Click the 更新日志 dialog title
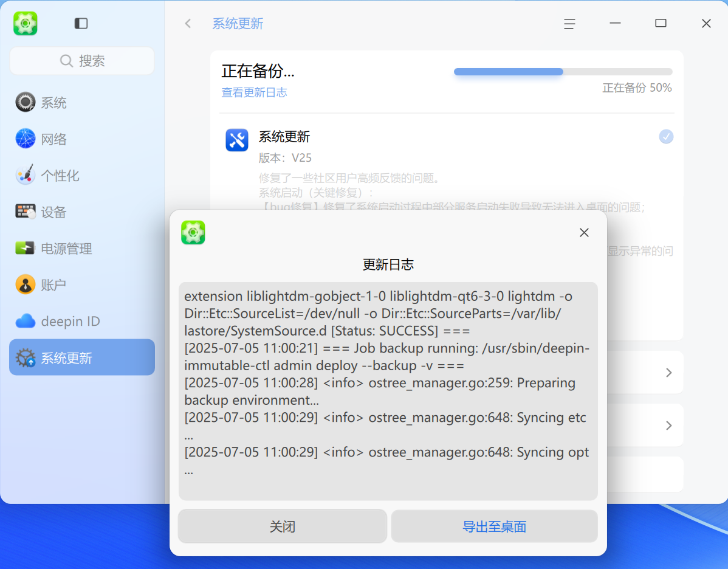Viewport: 728px width, 569px height. (x=388, y=265)
